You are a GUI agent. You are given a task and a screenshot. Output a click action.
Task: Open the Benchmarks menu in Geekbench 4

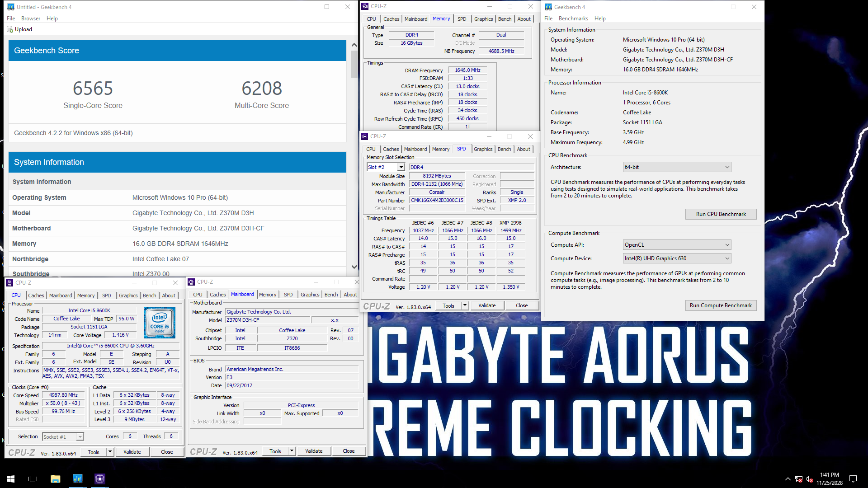[x=573, y=19]
